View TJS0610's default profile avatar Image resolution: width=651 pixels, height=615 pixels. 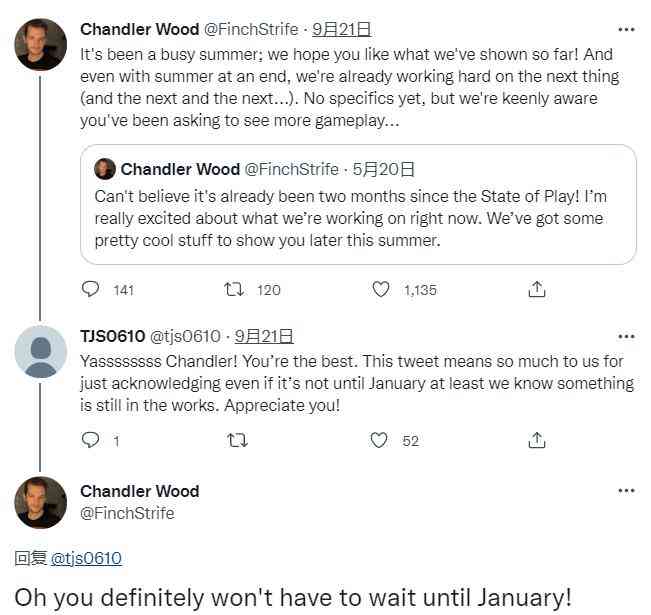point(40,352)
